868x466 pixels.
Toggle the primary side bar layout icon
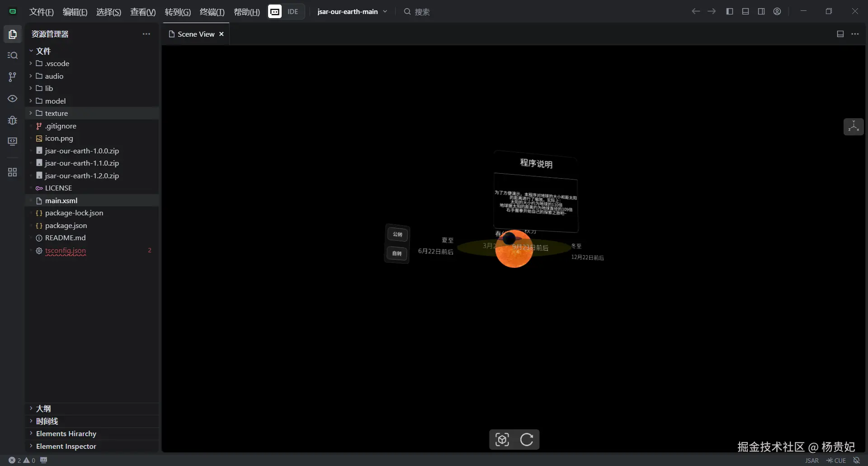(730, 11)
